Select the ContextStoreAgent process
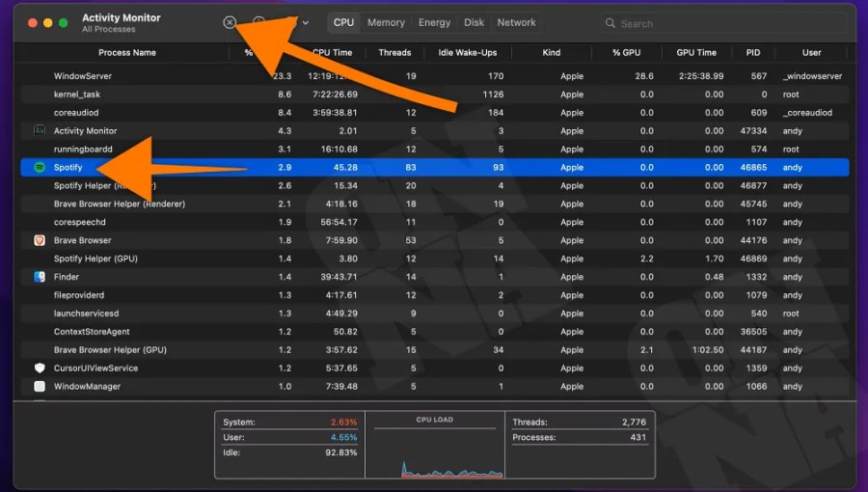 92,332
